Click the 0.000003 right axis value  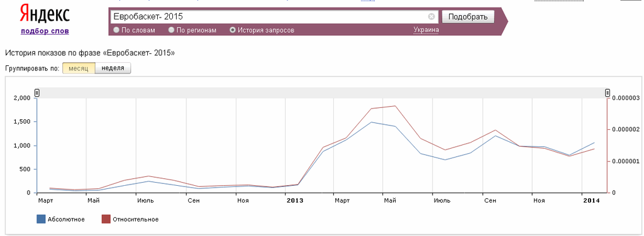pyautogui.click(x=625, y=98)
